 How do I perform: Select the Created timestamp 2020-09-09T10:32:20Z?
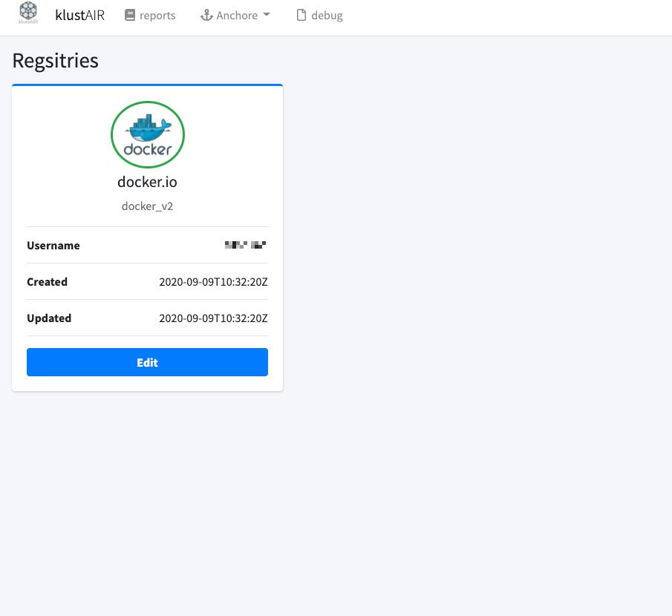click(213, 282)
